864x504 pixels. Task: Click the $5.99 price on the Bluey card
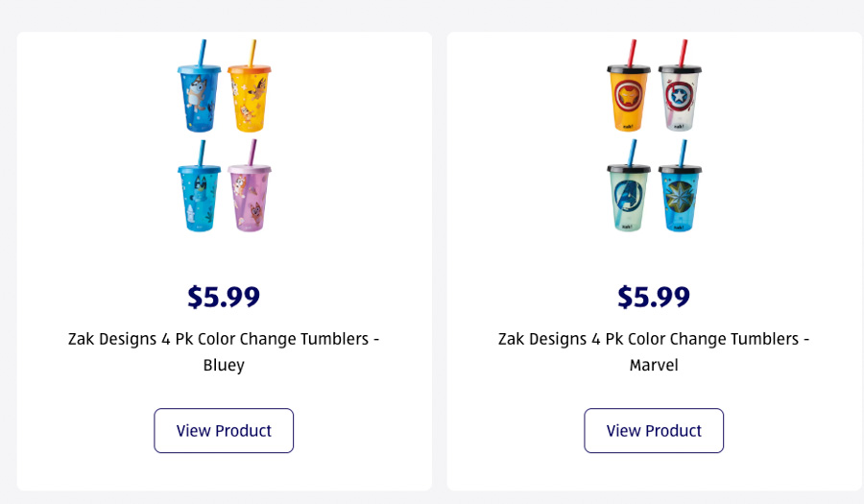[224, 297]
